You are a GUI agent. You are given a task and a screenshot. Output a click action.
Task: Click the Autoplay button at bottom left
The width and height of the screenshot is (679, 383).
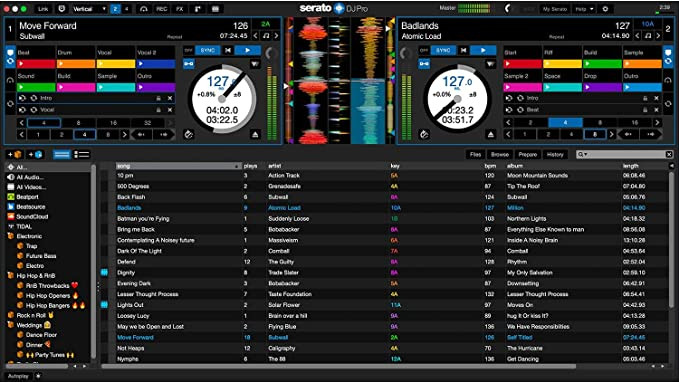point(18,376)
